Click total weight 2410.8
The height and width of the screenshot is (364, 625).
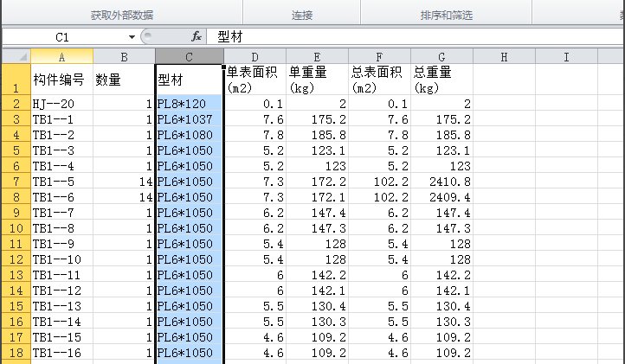point(441,182)
